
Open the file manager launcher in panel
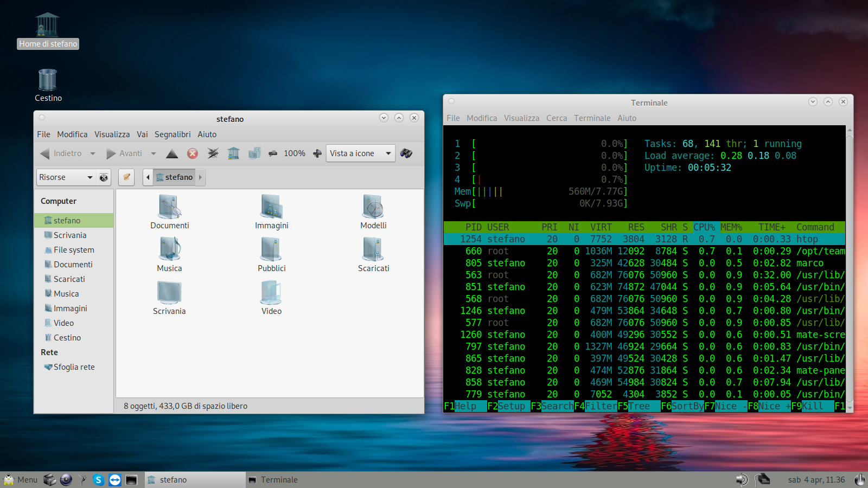[49, 480]
